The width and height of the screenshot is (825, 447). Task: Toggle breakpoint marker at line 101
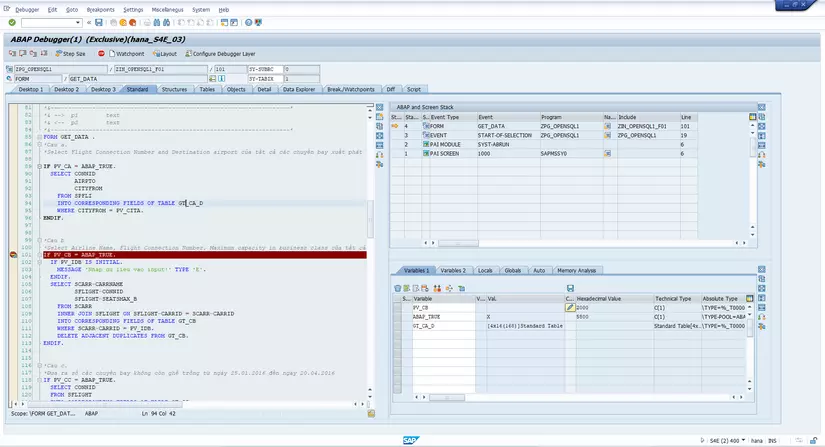(x=13, y=255)
